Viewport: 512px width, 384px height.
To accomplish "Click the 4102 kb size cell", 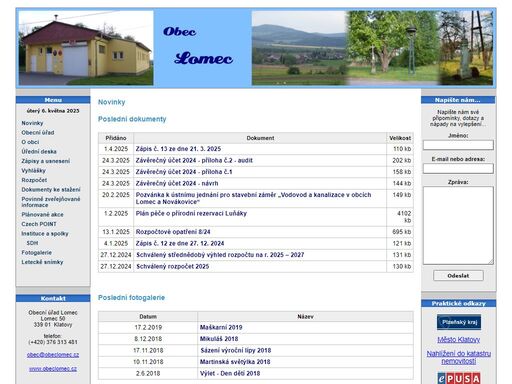I will [x=400, y=217].
